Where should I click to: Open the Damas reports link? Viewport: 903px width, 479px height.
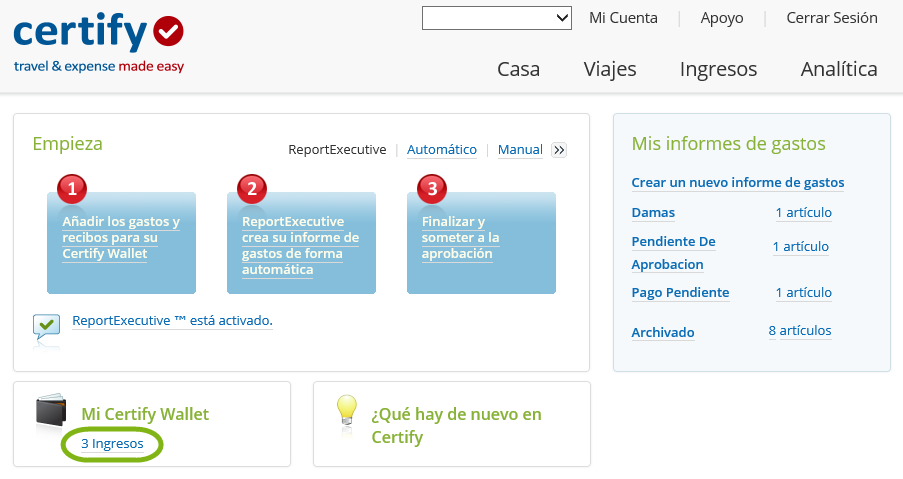(653, 212)
